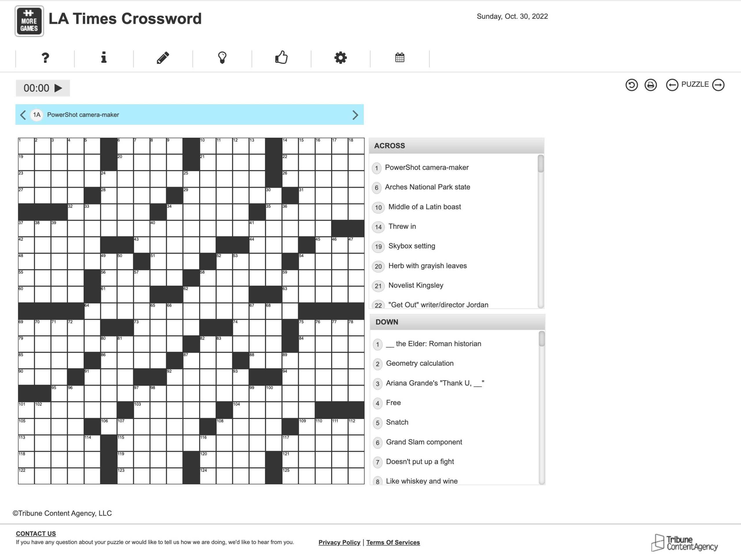
Task: Select grid cell numbered 37
Action: coord(26,228)
